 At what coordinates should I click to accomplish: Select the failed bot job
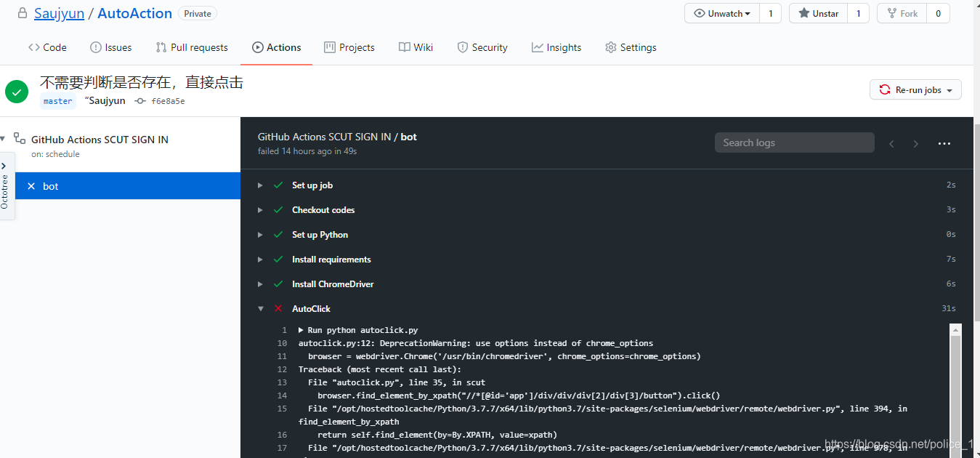click(x=127, y=186)
